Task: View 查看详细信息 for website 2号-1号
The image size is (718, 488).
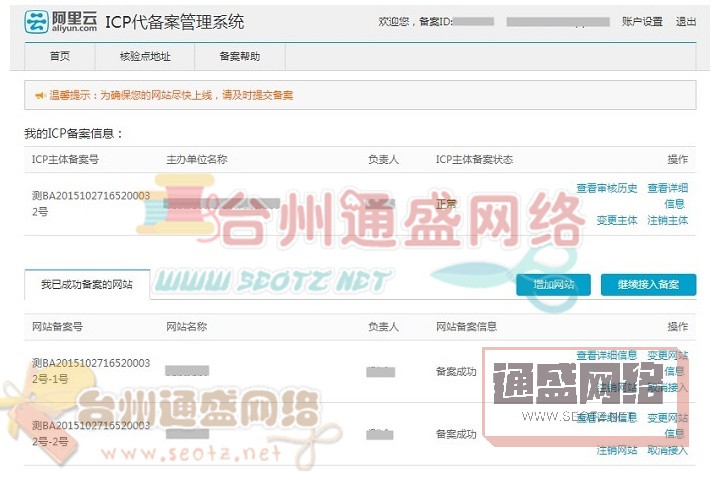Action: [x=606, y=355]
